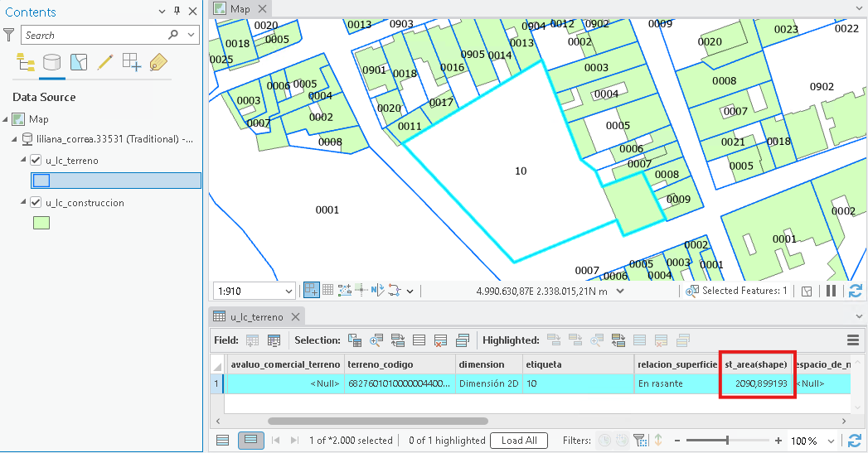This screenshot has height=453, width=868.
Task: Select List By Labeling tag icon
Action: [158, 62]
